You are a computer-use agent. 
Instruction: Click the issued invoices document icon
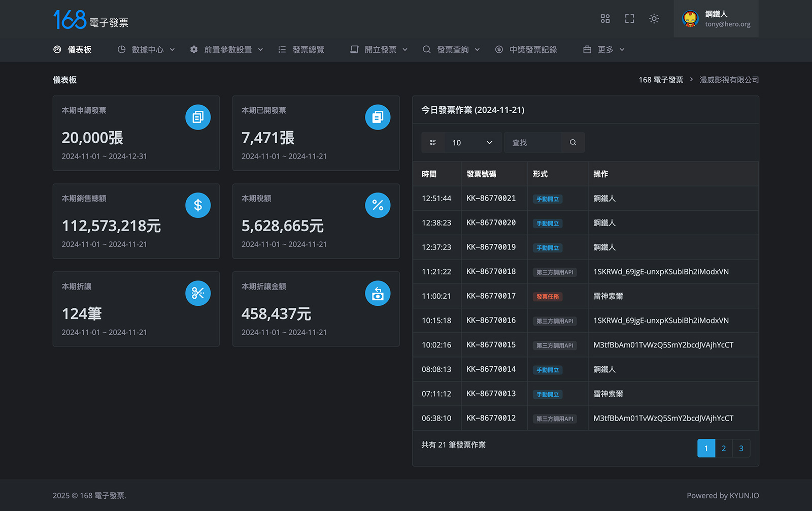[x=378, y=117]
